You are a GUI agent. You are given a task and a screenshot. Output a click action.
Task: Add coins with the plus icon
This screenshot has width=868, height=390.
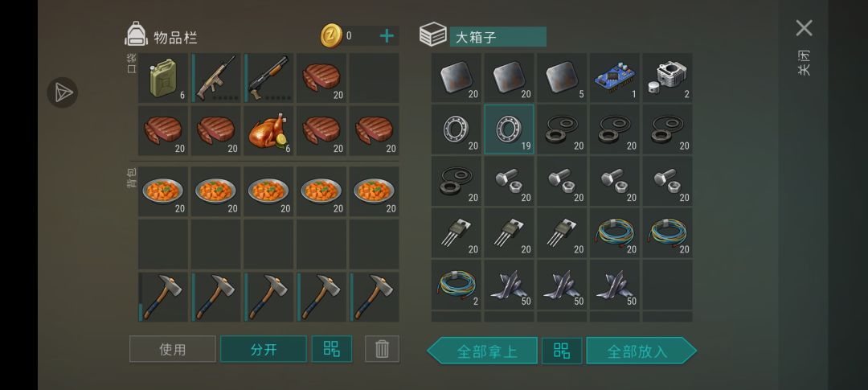tap(387, 36)
